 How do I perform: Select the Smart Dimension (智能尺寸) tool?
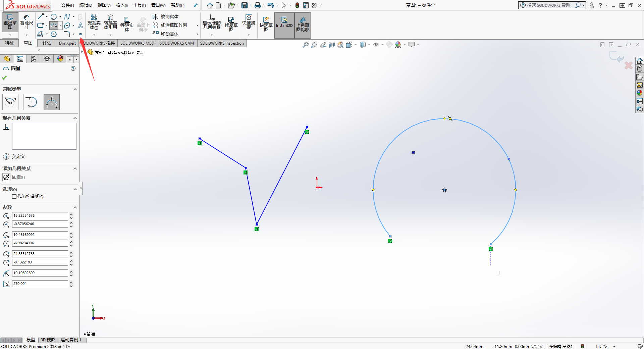click(26, 22)
